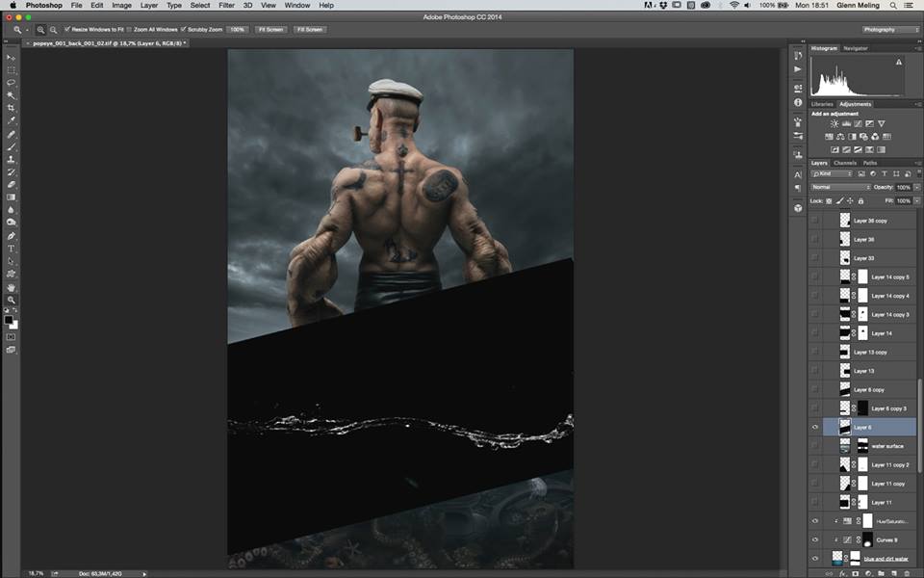Uncheck Resize Windows to Fit
The height and width of the screenshot is (578, 924).
coord(67,30)
